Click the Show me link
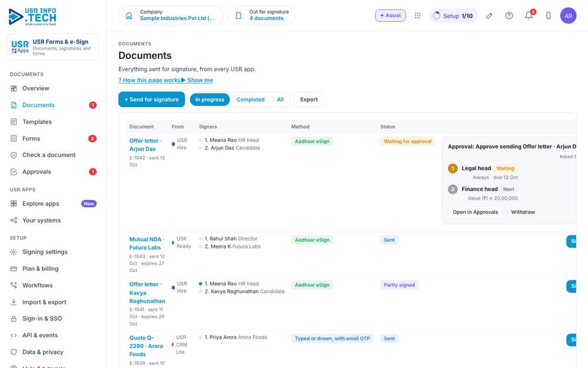Image resolution: width=588 pixels, height=368 pixels. click(197, 80)
